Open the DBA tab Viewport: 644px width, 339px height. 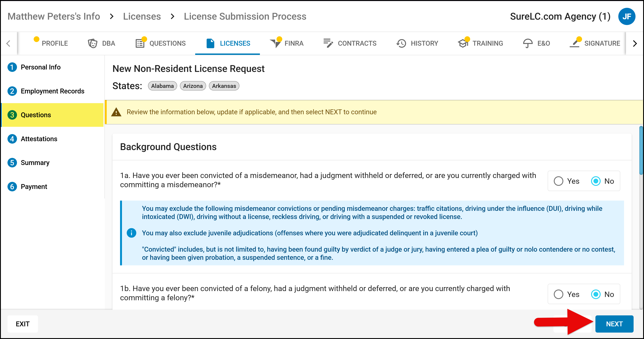pyautogui.click(x=101, y=43)
